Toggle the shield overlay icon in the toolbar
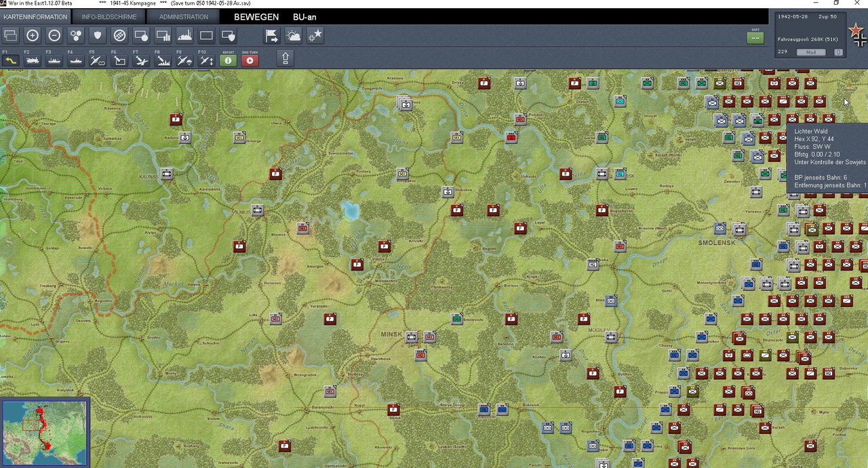The height and width of the screenshot is (468, 868). point(98,35)
